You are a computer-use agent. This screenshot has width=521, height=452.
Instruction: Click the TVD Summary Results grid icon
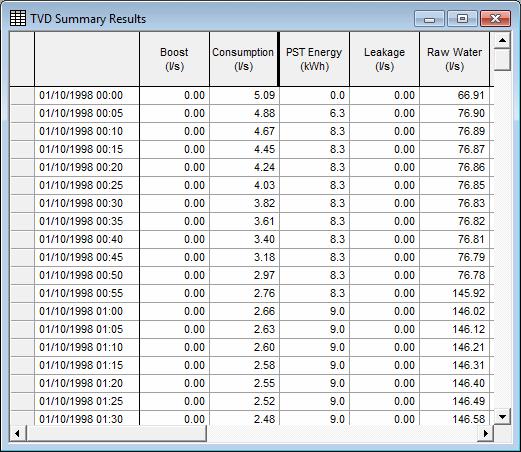point(18,18)
